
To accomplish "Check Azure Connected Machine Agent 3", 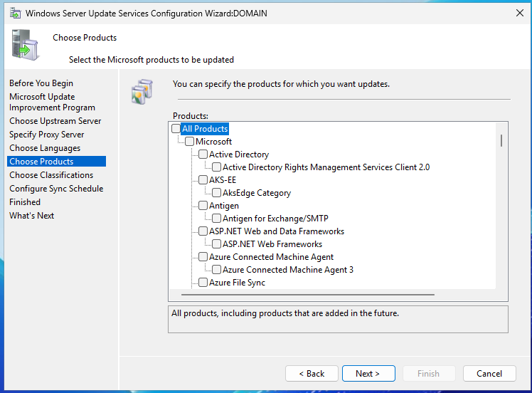I will (x=217, y=270).
